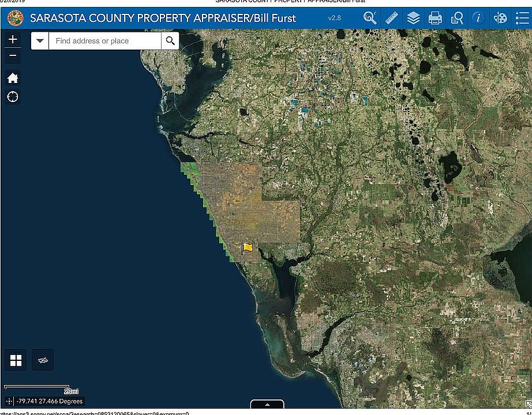Activate the my location target button

pos(13,97)
